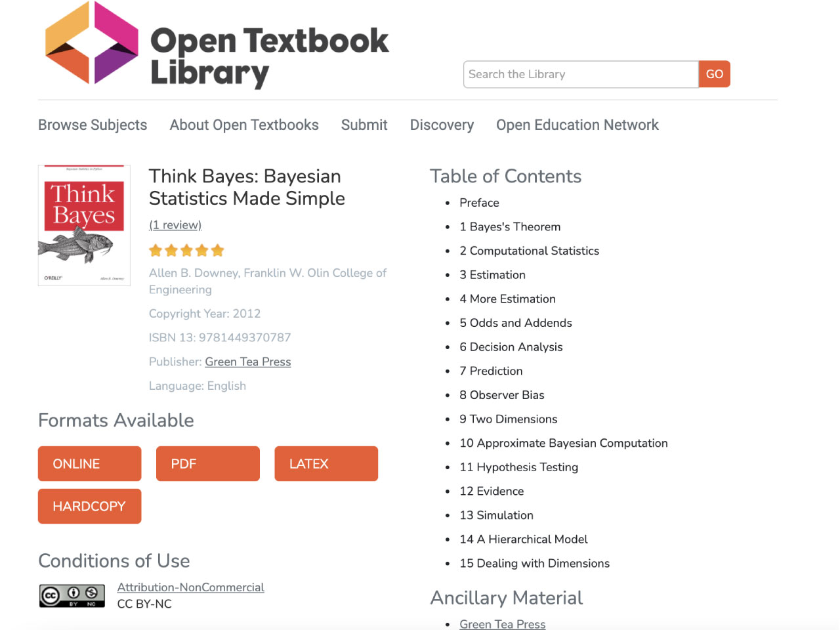Download the PDF format
This screenshot has height=630, width=840.
coord(208,464)
